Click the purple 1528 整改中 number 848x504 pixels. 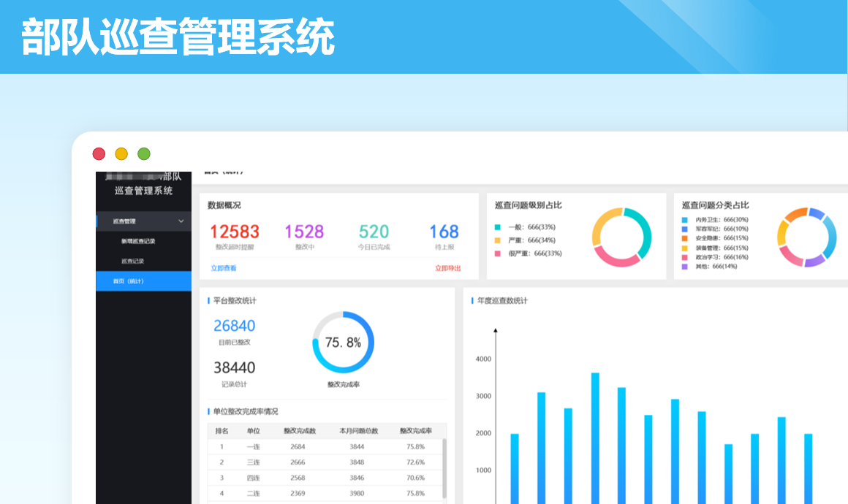tap(305, 232)
